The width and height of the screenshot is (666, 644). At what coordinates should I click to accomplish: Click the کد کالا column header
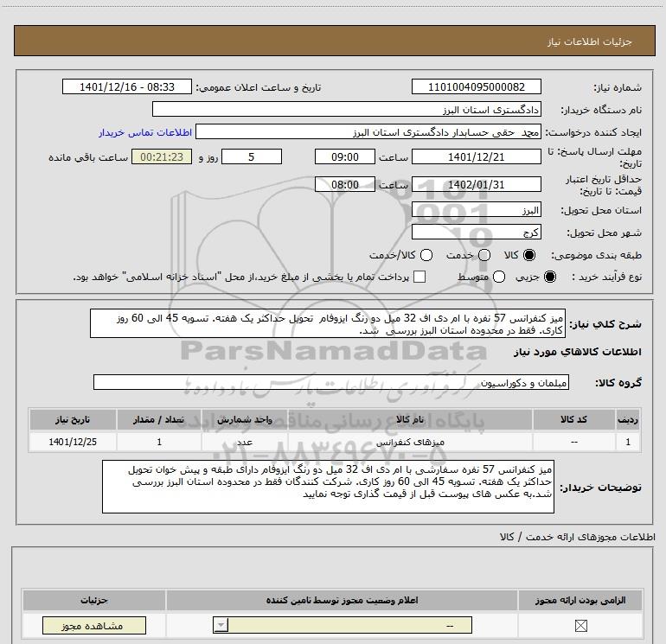[x=573, y=419]
